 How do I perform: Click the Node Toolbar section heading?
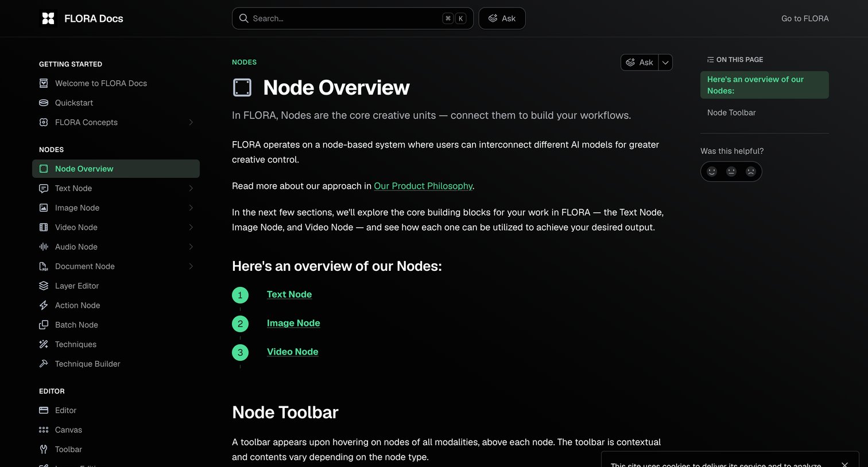pyautogui.click(x=285, y=412)
